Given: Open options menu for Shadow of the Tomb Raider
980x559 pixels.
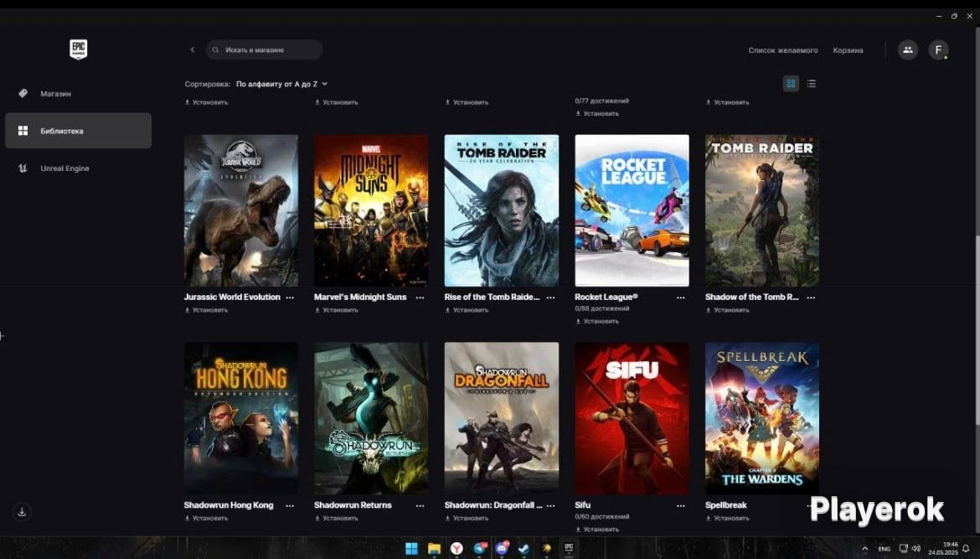Looking at the screenshot, I should (811, 298).
